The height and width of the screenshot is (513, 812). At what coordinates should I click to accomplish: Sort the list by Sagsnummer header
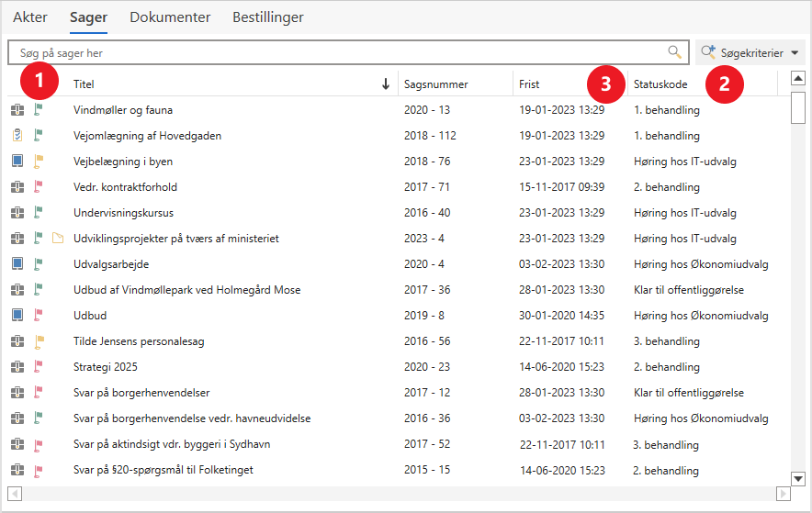coord(435,84)
